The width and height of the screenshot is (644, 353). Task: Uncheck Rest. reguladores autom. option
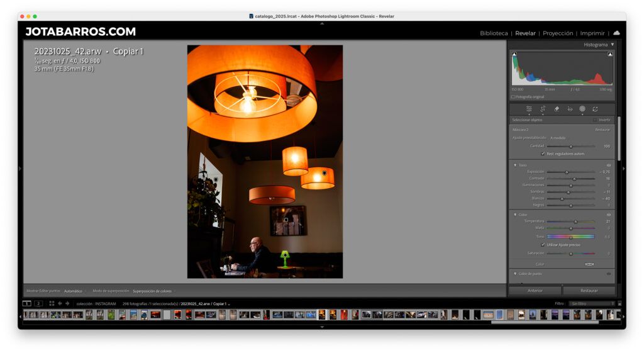point(543,154)
